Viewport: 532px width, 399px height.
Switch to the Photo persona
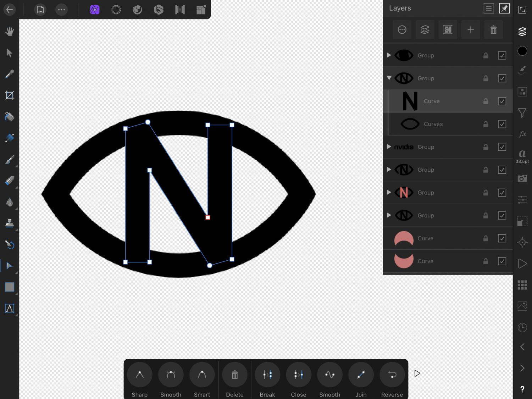[95, 10]
